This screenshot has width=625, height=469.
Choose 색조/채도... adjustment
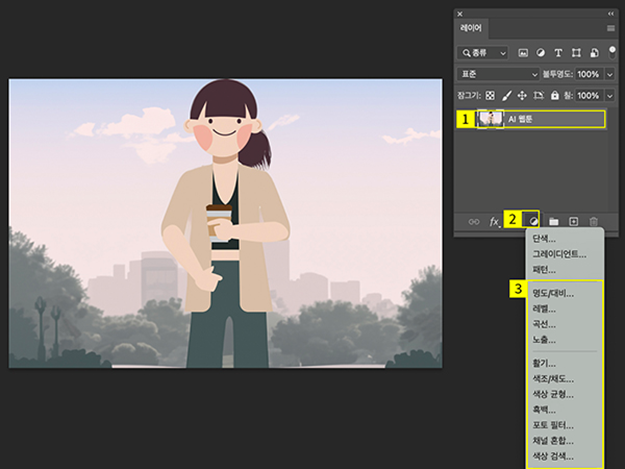[x=564, y=379]
